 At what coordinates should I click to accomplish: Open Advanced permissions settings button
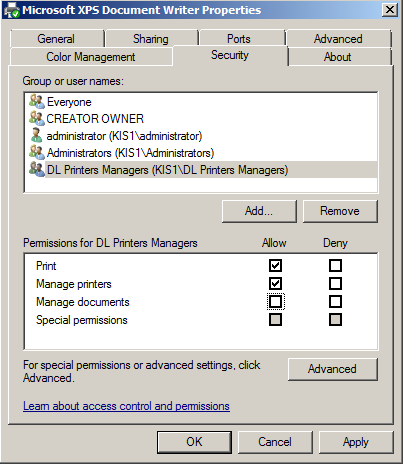[333, 369]
